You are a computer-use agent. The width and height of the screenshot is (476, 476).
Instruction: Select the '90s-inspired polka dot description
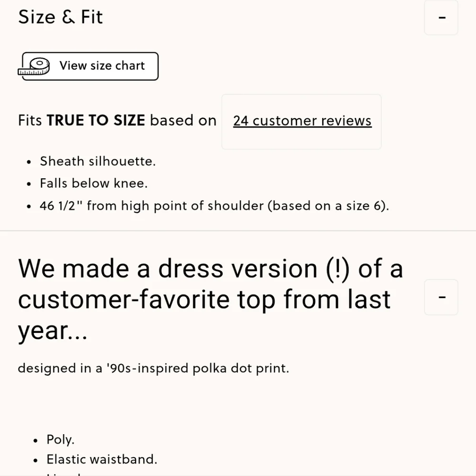[153, 368]
